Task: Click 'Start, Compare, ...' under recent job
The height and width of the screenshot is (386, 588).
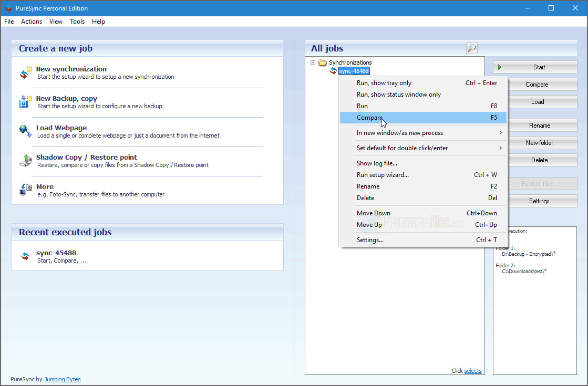Action: click(62, 261)
